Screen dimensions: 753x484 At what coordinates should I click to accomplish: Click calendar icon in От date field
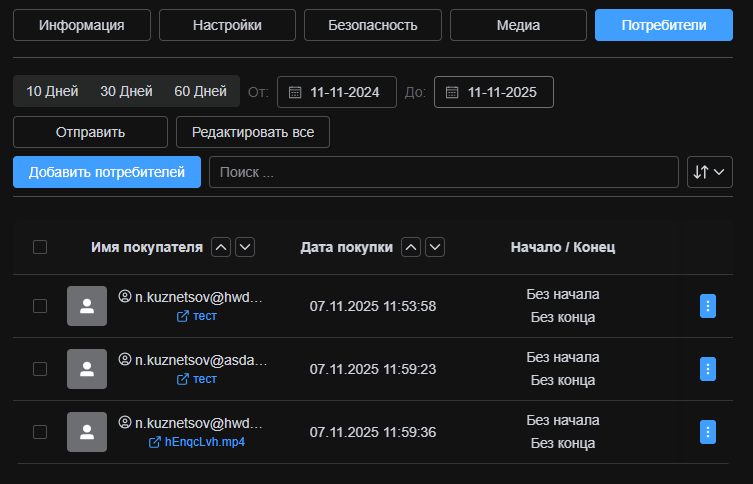[x=295, y=92]
